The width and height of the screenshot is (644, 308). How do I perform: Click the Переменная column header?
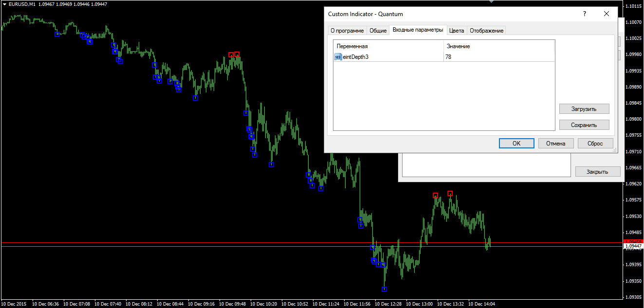pyautogui.click(x=388, y=46)
